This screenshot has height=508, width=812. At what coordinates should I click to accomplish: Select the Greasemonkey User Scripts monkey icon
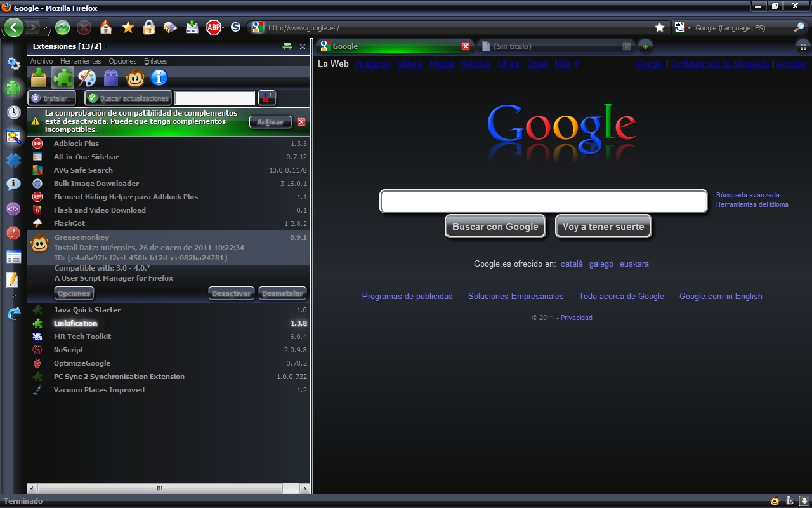coord(135,77)
